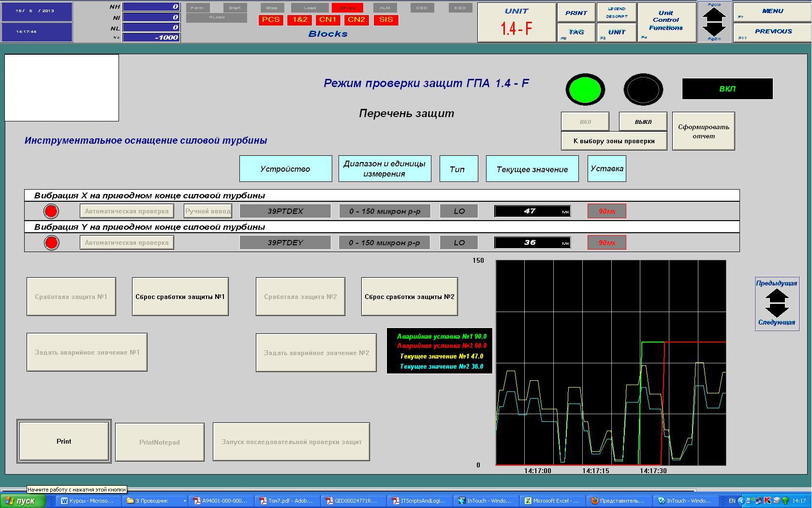Click the vibration trend chart
The image size is (812, 508).
[x=610, y=363]
